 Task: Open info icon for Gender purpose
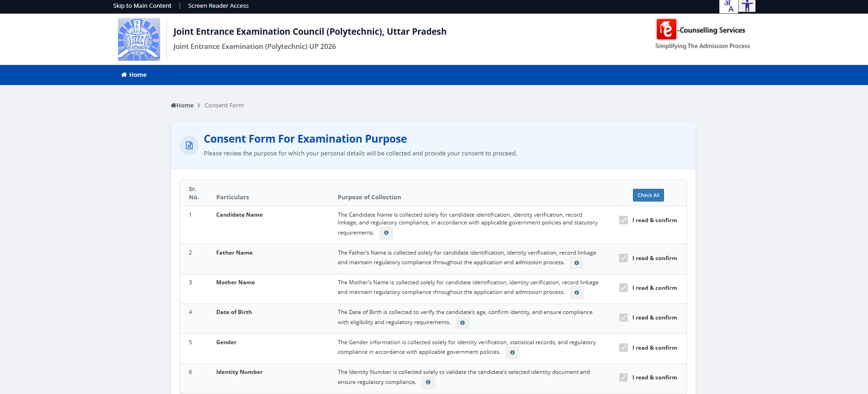tap(512, 352)
